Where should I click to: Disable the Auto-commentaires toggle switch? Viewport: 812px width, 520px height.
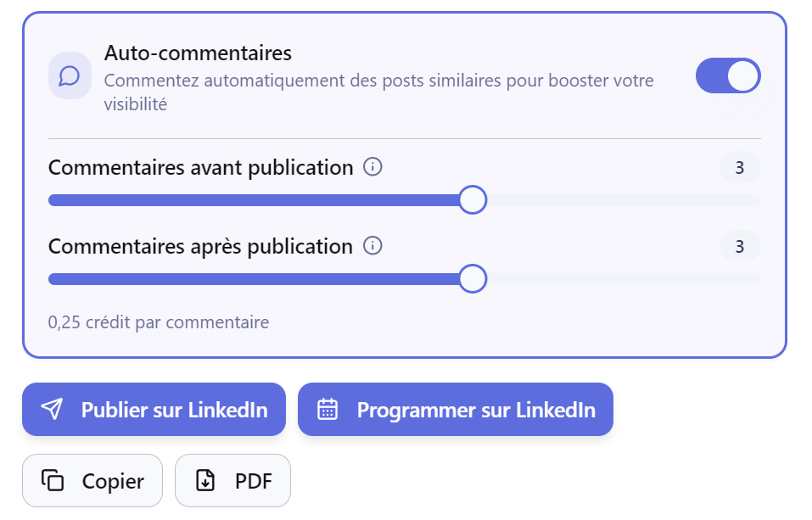point(728,75)
